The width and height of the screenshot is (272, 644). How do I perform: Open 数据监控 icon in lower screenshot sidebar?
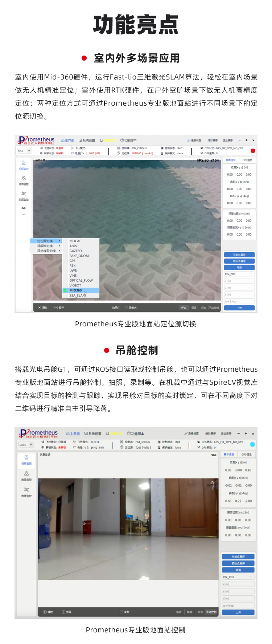coord(26,490)
